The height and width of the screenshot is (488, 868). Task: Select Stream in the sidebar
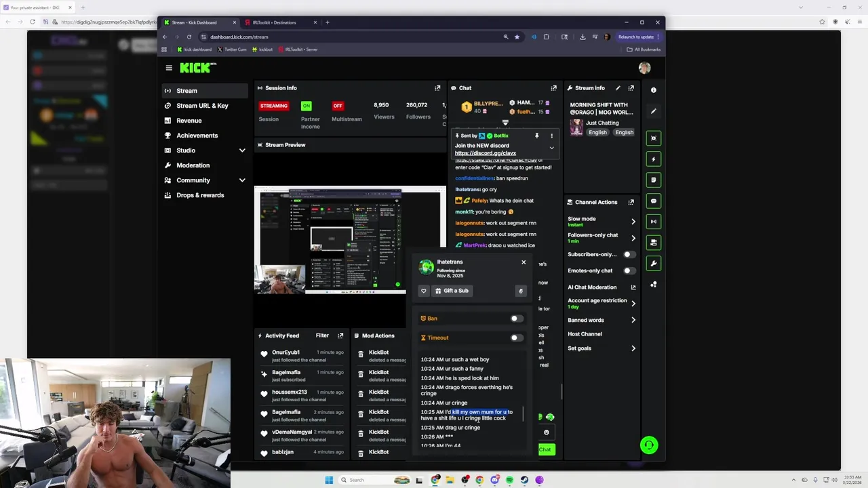pos(205,91)
